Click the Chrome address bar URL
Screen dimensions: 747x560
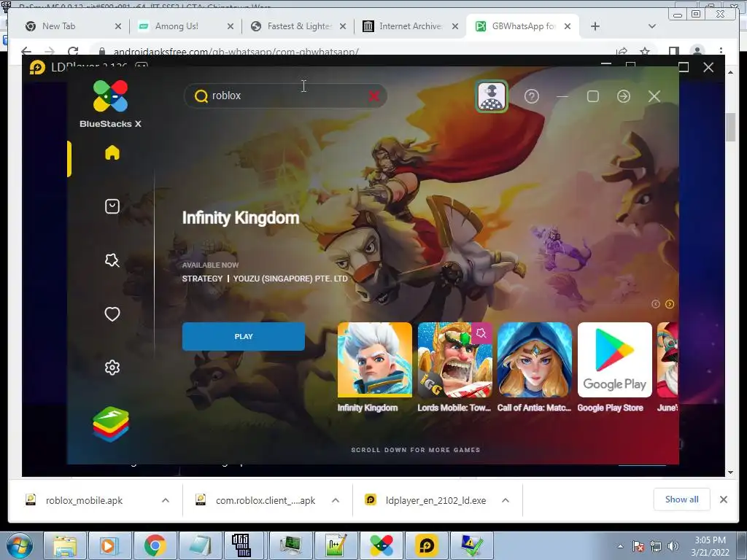(236, 52)
